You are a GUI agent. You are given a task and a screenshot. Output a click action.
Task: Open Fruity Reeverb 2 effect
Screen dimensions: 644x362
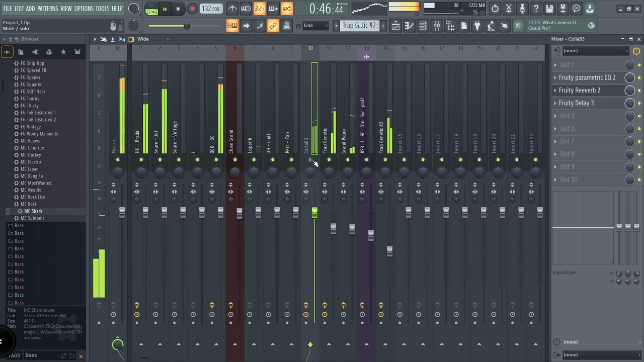[x=580, y=90]
